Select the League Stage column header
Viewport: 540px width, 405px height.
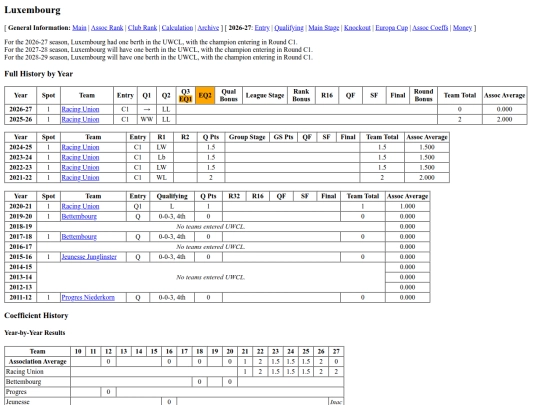(x=265, y=95)
